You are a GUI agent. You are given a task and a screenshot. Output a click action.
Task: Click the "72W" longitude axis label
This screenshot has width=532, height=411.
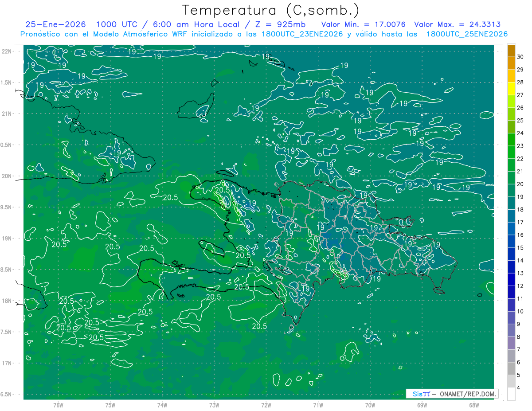(266, 405)
